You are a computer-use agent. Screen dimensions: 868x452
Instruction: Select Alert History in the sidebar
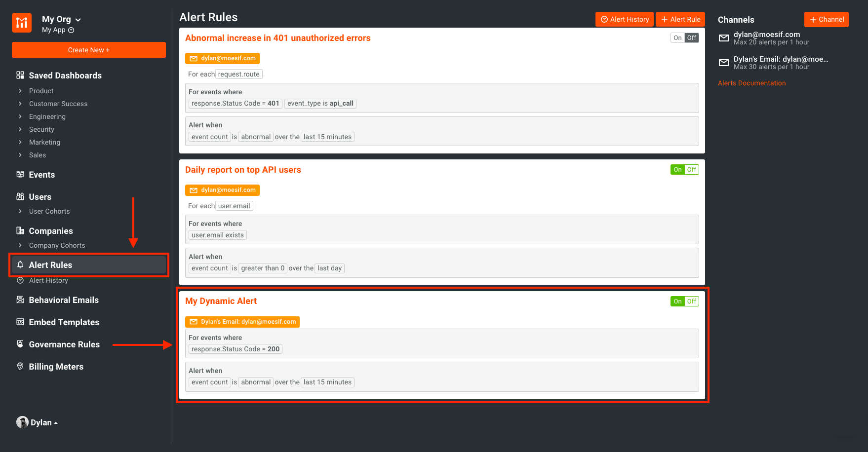tap(47, 280)
